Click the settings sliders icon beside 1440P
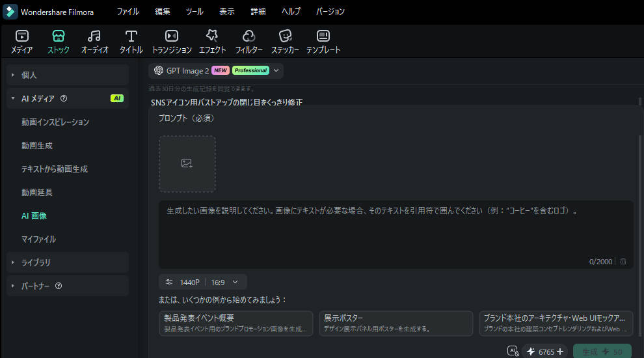The height and width of the screenshot is (358, 644). click(x=168, y=282)
